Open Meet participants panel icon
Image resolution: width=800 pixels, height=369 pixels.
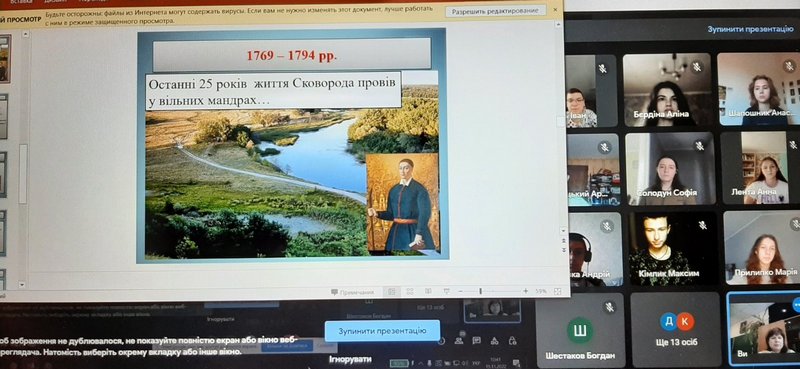459,340
